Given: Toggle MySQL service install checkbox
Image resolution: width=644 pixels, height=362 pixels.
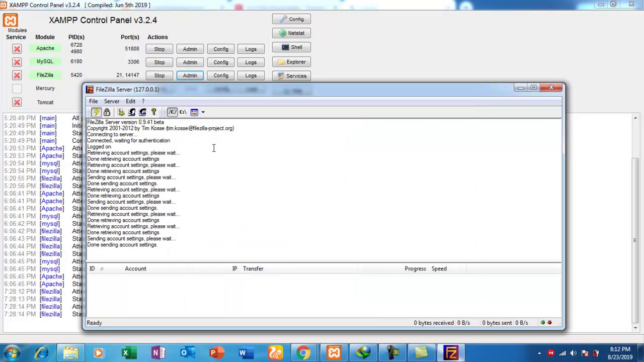Looking at the screenshot, I should coord(17,62).
